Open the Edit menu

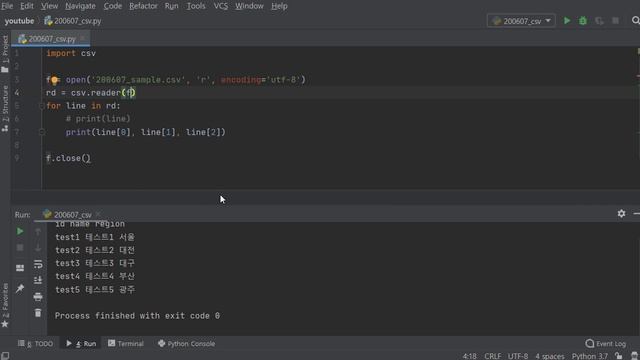pyautogui.click(x=27, y=6)
